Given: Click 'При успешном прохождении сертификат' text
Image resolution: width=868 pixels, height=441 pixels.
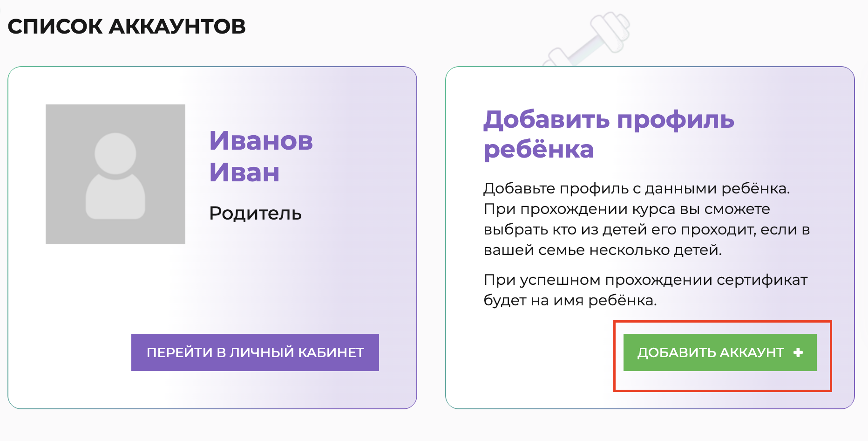Looking at the screenshot, I should (x=645, y=280).
